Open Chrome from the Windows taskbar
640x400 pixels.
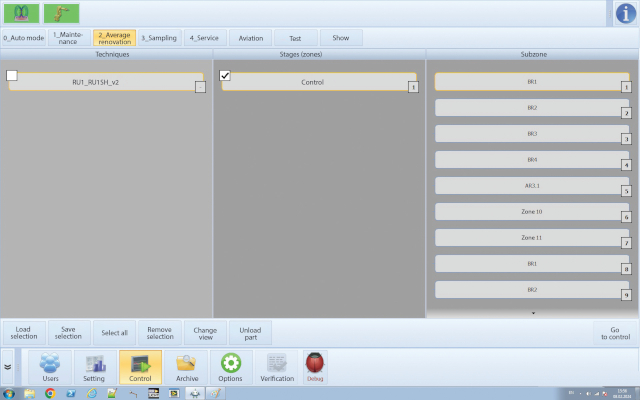(x=50, y=393)
